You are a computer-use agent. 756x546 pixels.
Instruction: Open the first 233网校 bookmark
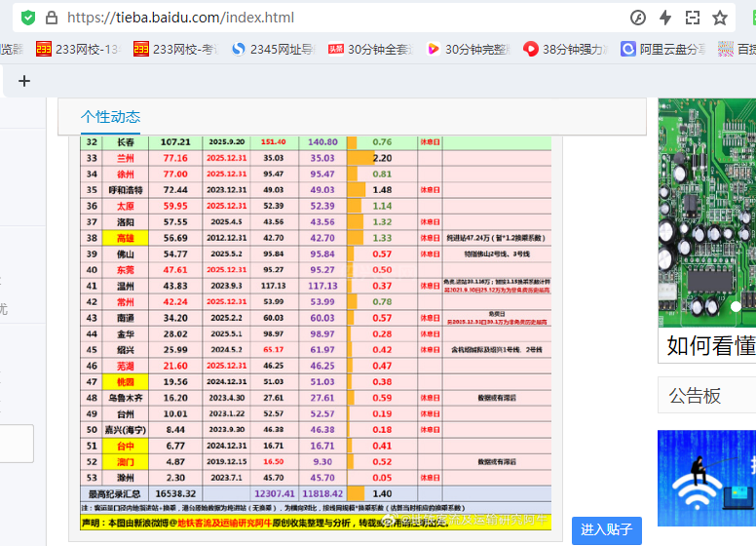tap(78, 49)
